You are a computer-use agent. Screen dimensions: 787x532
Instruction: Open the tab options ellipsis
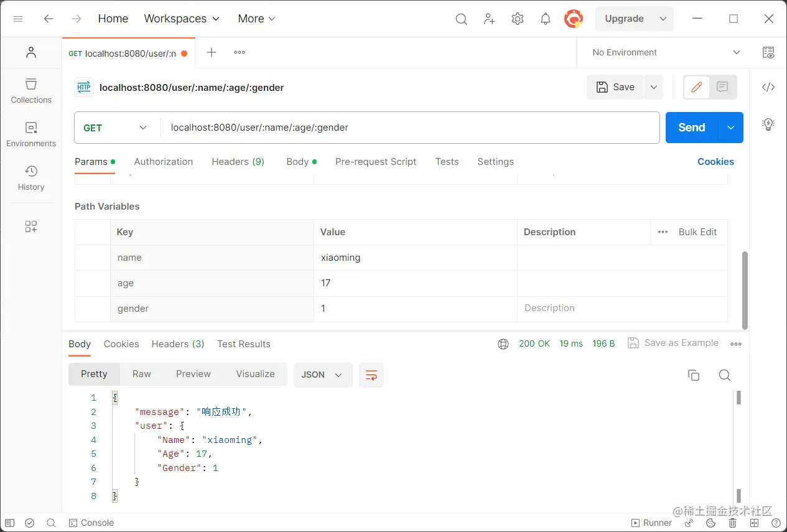240,52
